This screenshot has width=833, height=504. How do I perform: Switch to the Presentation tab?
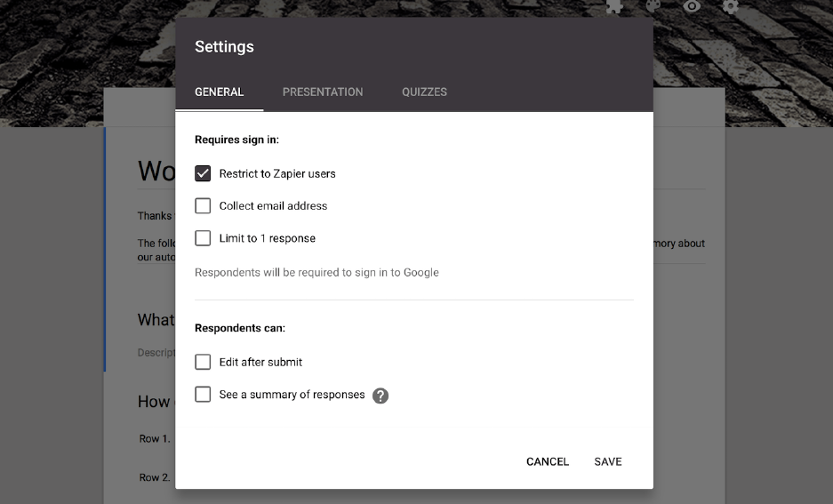323,92
